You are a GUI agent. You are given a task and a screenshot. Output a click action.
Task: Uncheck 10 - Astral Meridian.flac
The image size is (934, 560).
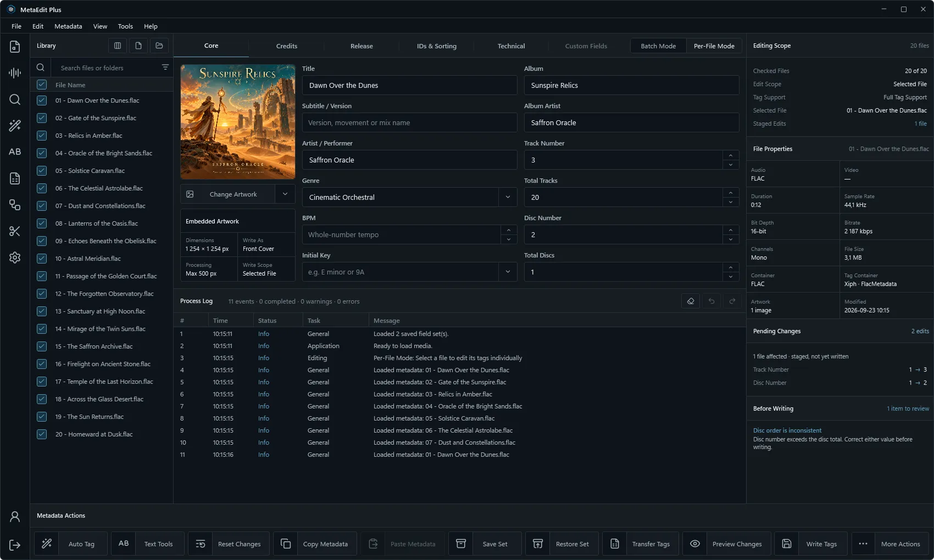point(42,259)
